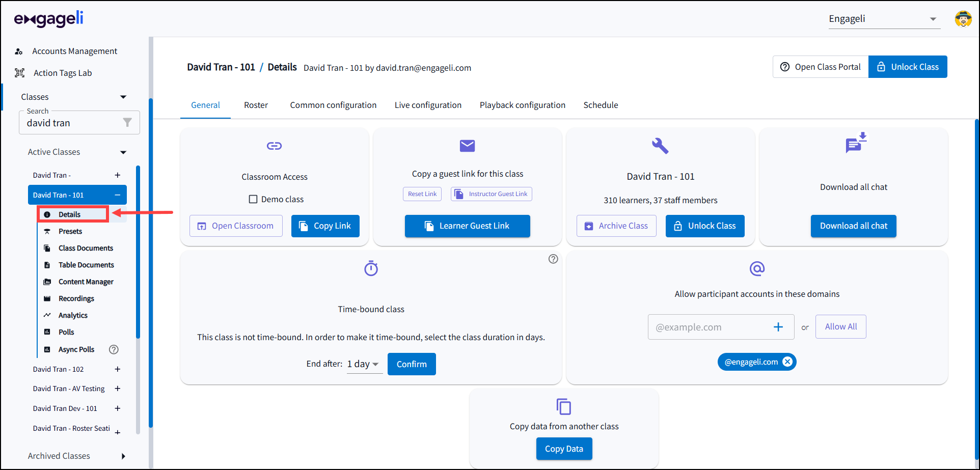980x470 pixels.
Task: Open the user avatar profile menu
Action: (963, 19)
